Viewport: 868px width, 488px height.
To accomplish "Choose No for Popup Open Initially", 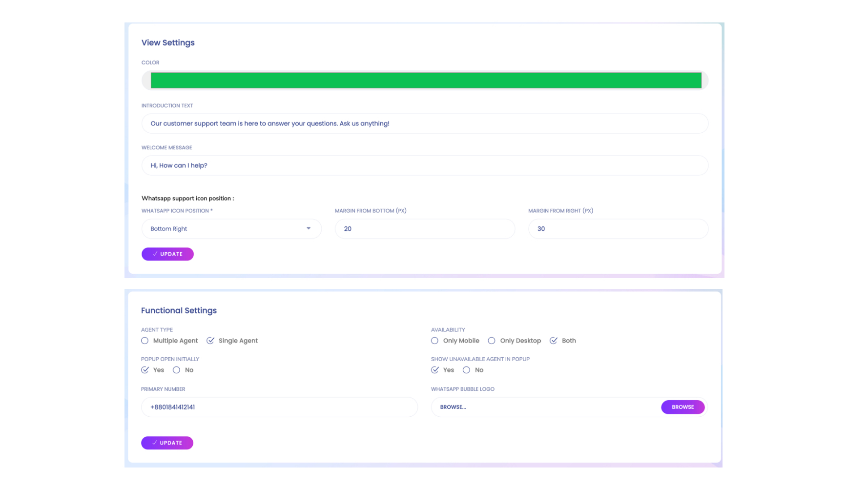I will (176, 370).
